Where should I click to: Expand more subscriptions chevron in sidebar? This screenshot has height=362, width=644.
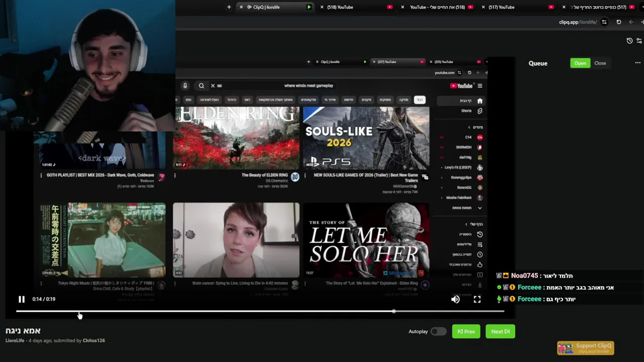[x=479, y=208]
